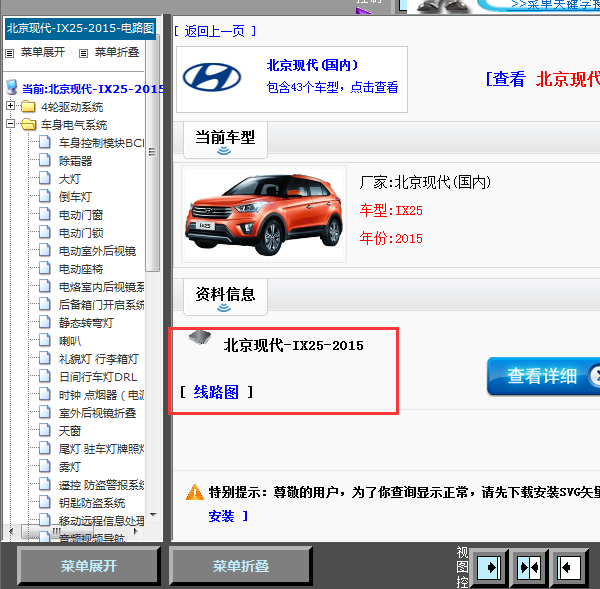The image size is (600, 589).
Task: Click the bottom 菜单展开 button
Action: (88, 566)
